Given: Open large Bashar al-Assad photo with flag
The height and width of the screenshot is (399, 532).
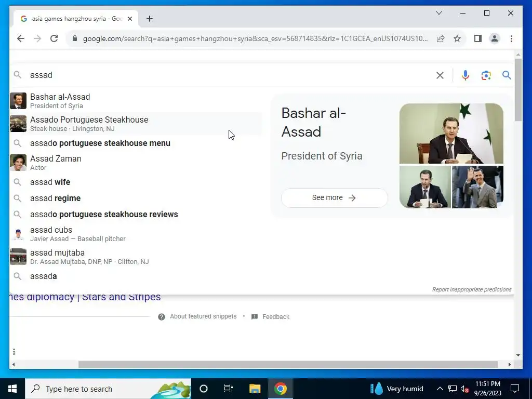Looking at the screenshot, I should pos(451,134).
